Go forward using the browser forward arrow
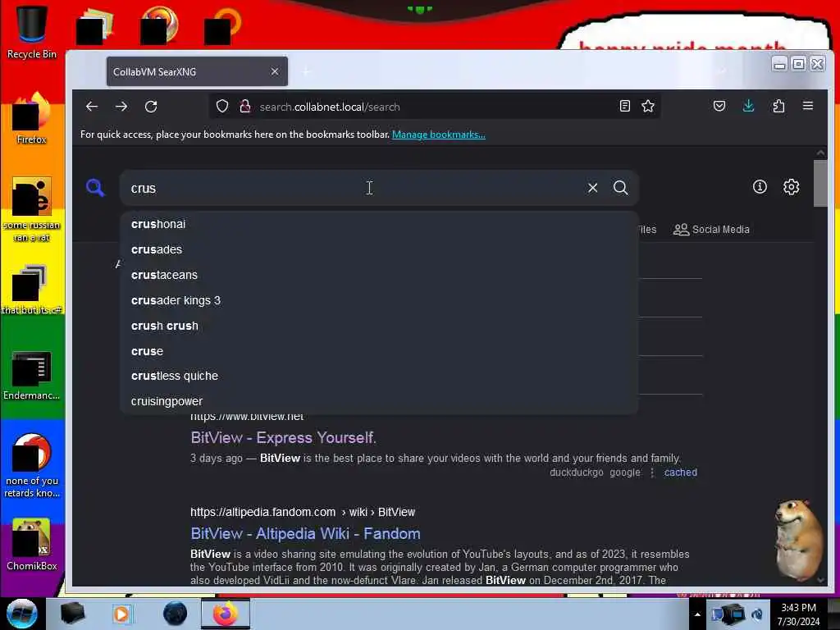Image resolution: width=840 pixels, height=630 pixels. pos(121,107)
